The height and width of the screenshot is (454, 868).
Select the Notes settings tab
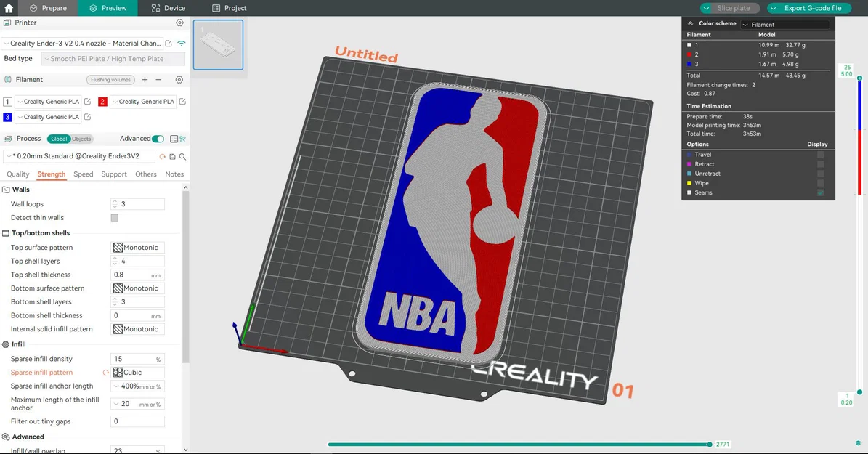(x=174, y=174)
